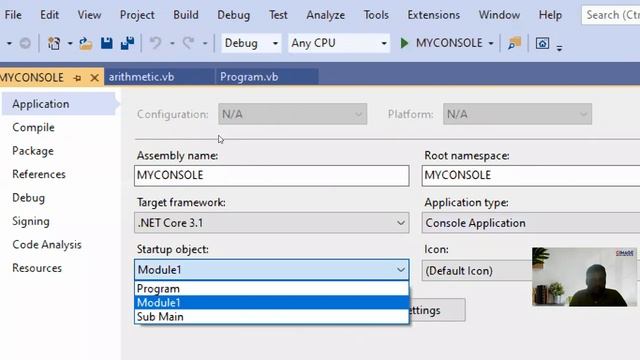Viewport: 640px width, 360px height.
Task: Click the Redo arrow icon
Action: (188, 43)
